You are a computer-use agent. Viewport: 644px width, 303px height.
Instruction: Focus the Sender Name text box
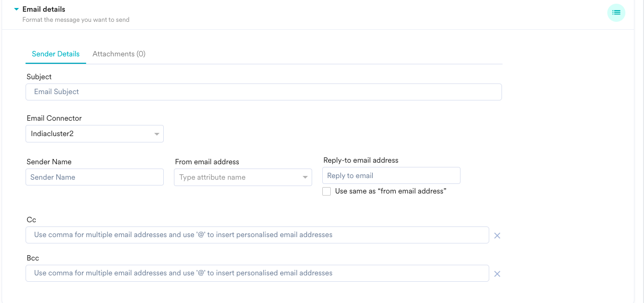(94, 178)
